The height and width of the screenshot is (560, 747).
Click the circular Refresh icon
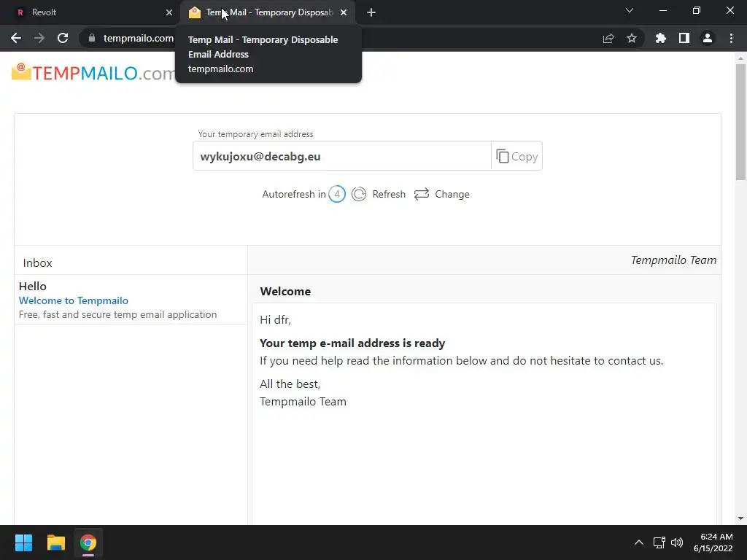pyautogui.click(x=359, y=194)
